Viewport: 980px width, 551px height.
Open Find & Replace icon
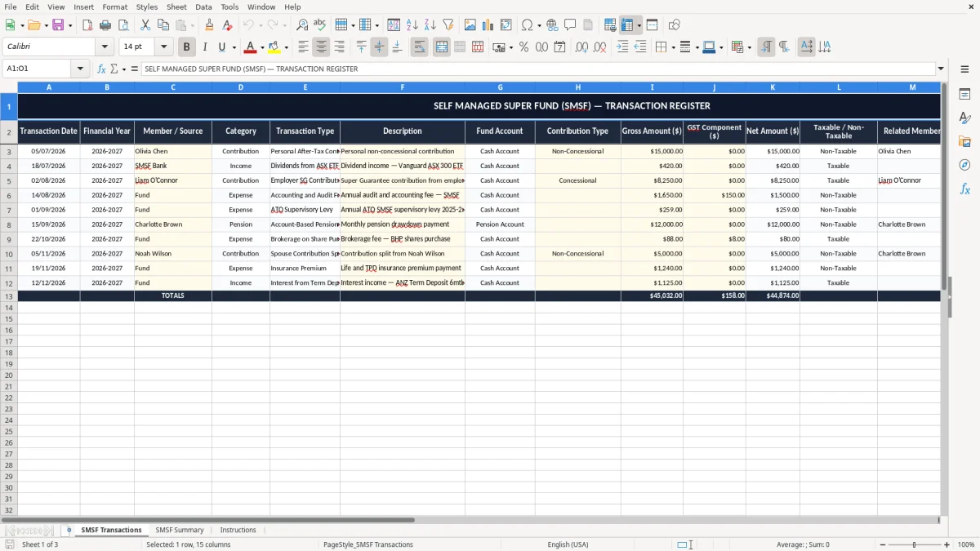pyautogui.click(x=302, y=25)
